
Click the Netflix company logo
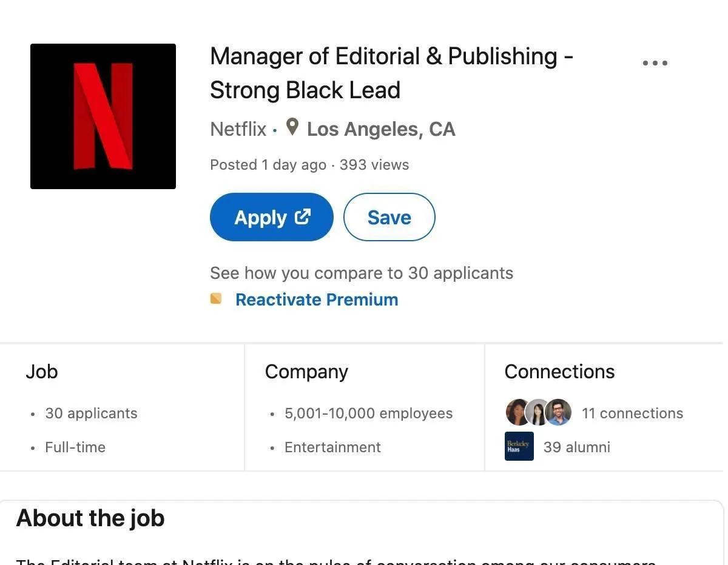[103, 116]
